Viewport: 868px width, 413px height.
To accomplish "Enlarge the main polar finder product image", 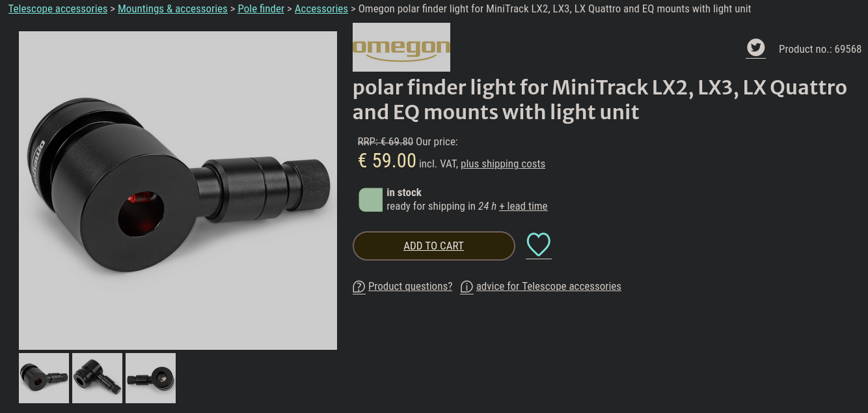I will (178, 190).
